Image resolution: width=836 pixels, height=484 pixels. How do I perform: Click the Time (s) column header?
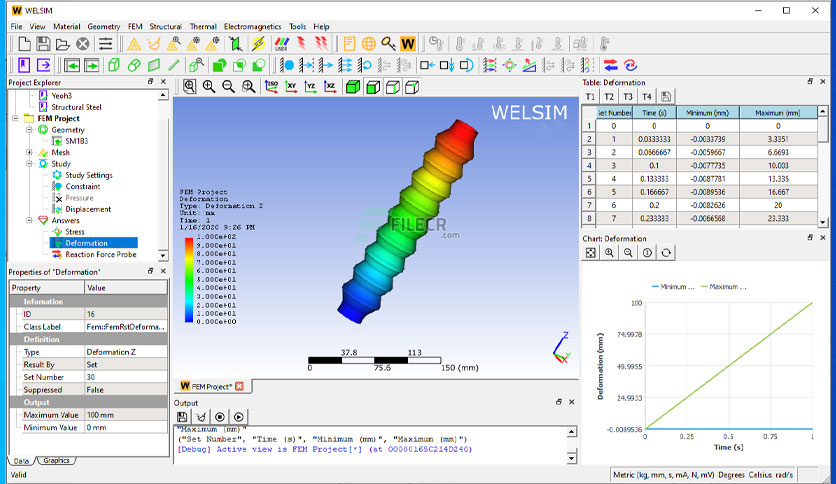(654, 112)
